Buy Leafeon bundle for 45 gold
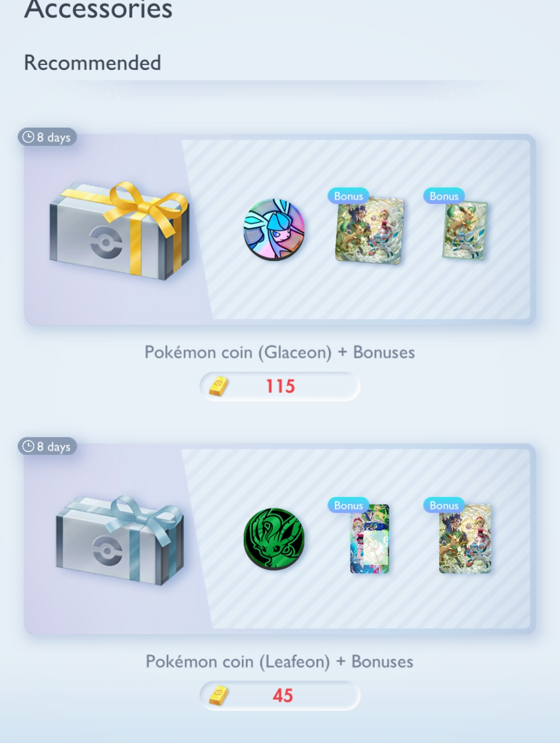This screenshot has width=560, height=743. coord(280,695)
